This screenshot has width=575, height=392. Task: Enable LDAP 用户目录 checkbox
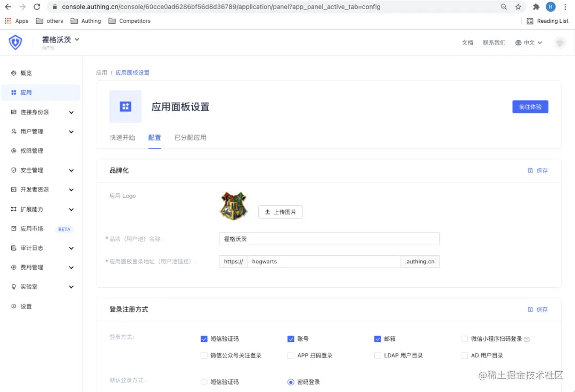(377, 355)
